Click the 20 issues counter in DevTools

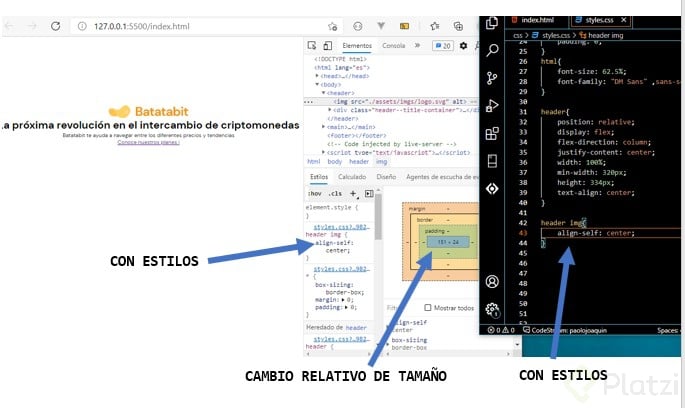443,46
